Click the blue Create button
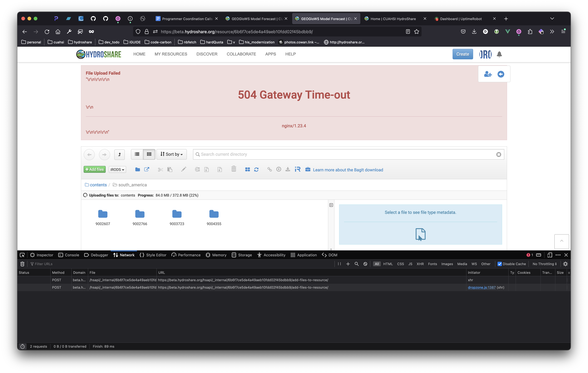 (462, 54)
